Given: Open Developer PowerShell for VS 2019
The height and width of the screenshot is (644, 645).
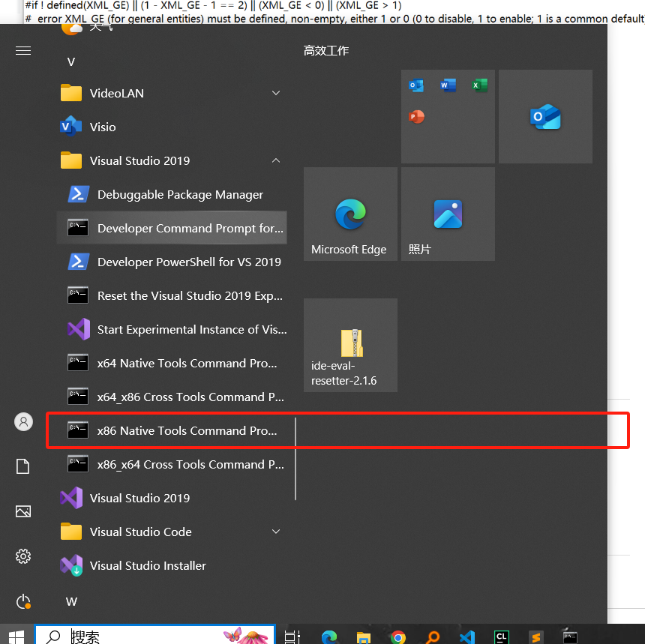Looking at the screenshot, I should [x=172, y=262].
